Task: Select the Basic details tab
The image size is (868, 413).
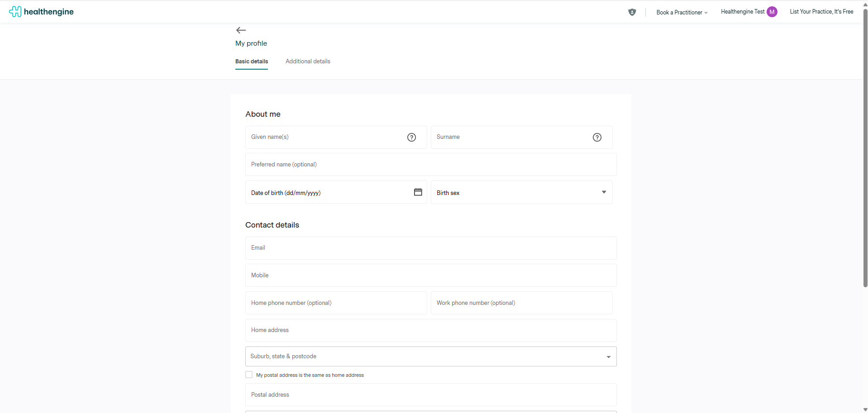Action: coord(252,62)
